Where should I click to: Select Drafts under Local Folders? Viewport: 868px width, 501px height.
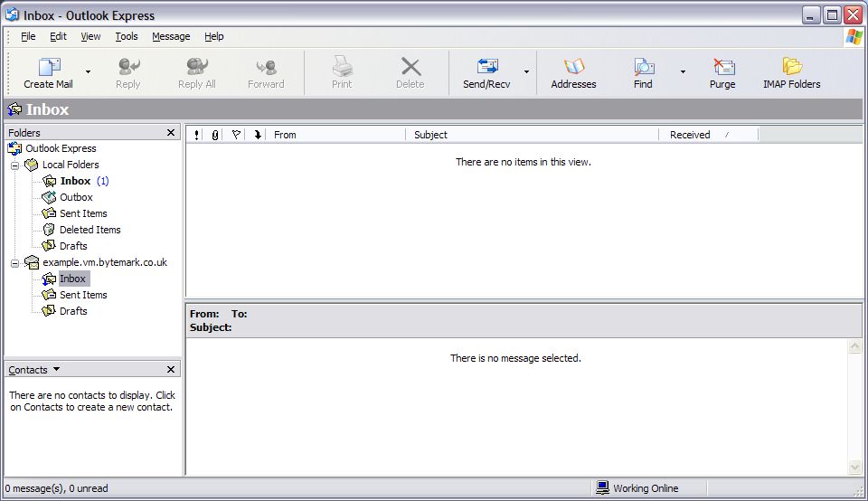point(73,246)
